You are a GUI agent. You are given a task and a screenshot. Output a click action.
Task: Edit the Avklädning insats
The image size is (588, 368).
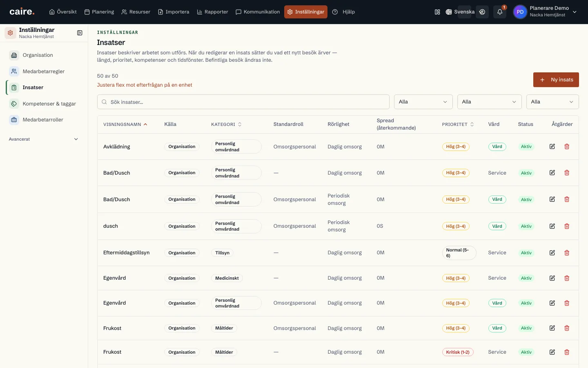coord(552,146)
